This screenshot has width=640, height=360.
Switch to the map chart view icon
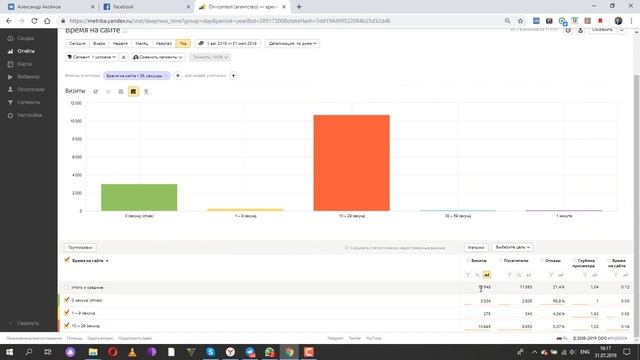pos(146,91)
